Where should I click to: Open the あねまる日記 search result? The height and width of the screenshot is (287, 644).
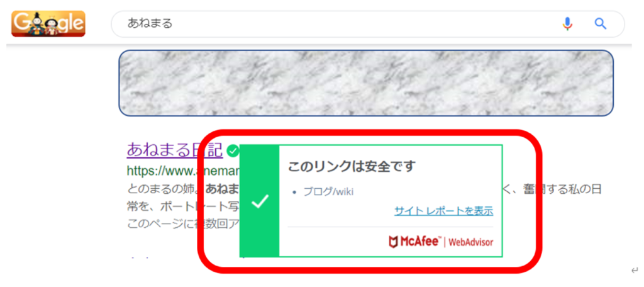point(175,150)
